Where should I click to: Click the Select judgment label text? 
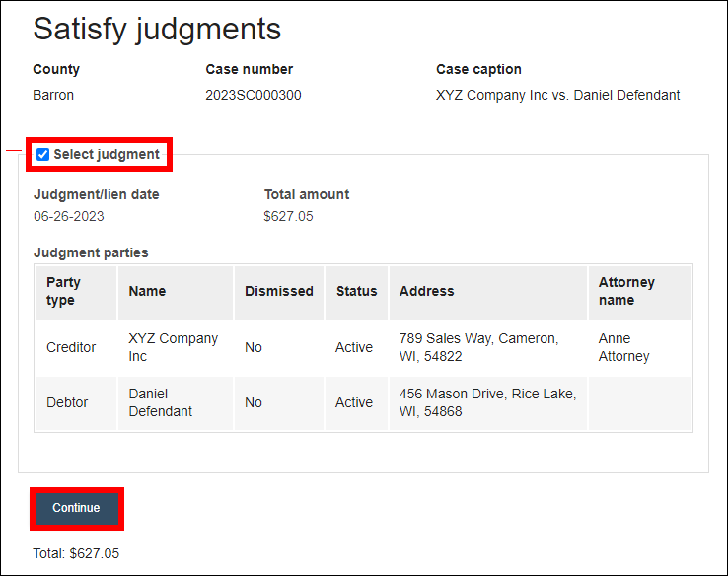coord(106,154)
